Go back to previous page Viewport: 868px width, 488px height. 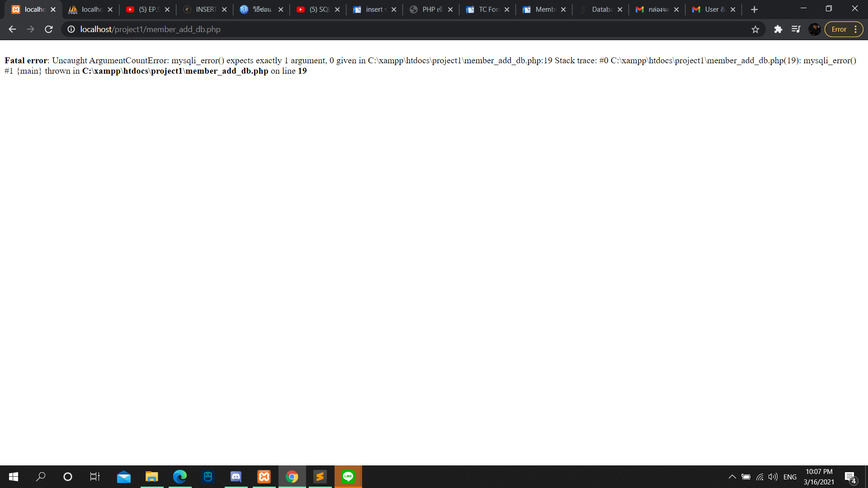[12, 29]
